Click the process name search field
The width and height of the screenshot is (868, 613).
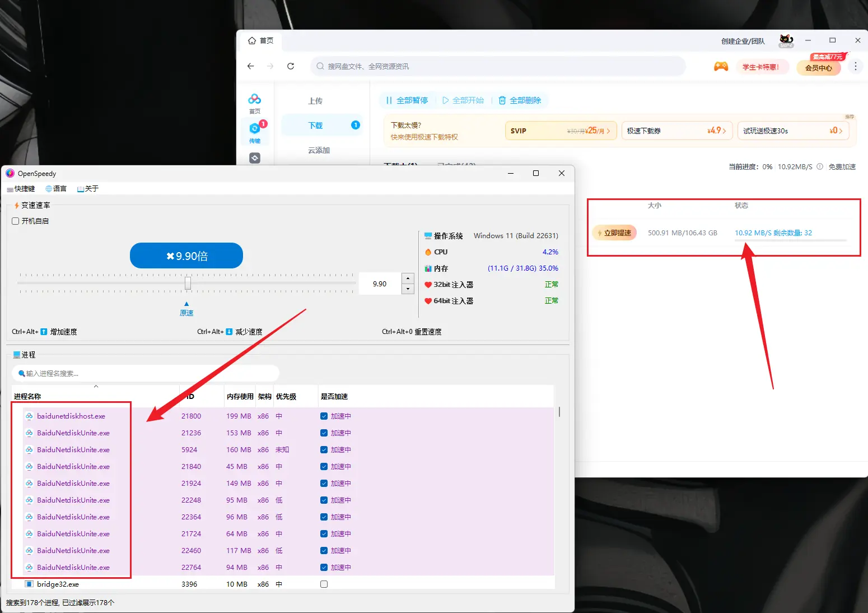coord(146,373)
